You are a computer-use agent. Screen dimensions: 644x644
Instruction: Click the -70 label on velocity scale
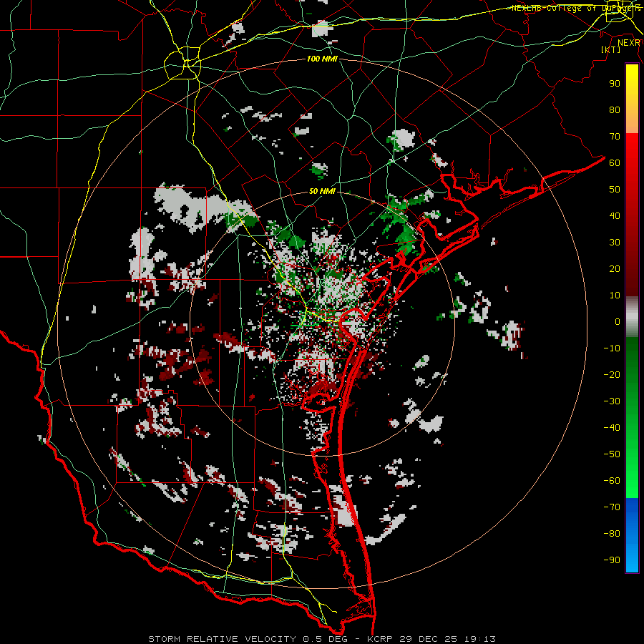612,507
